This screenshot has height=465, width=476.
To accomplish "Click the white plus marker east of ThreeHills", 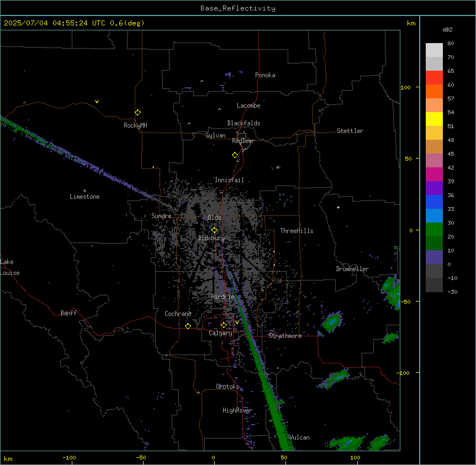I will point(338,207).
